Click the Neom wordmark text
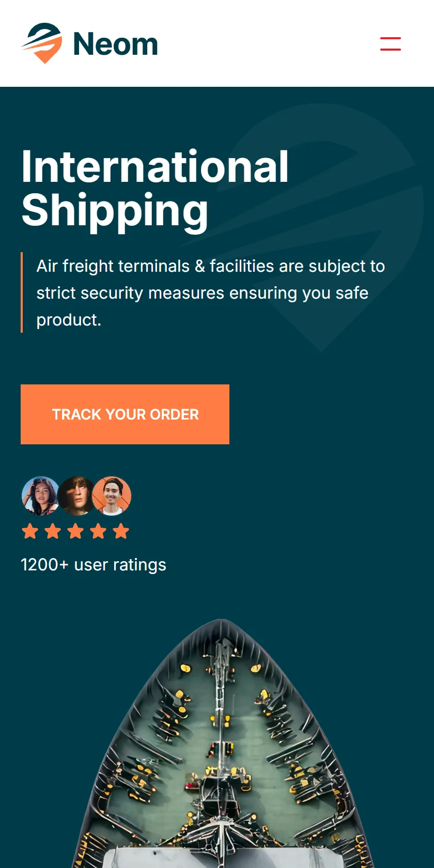This screenshot has height=868, width=434. (x=115, y=44)
